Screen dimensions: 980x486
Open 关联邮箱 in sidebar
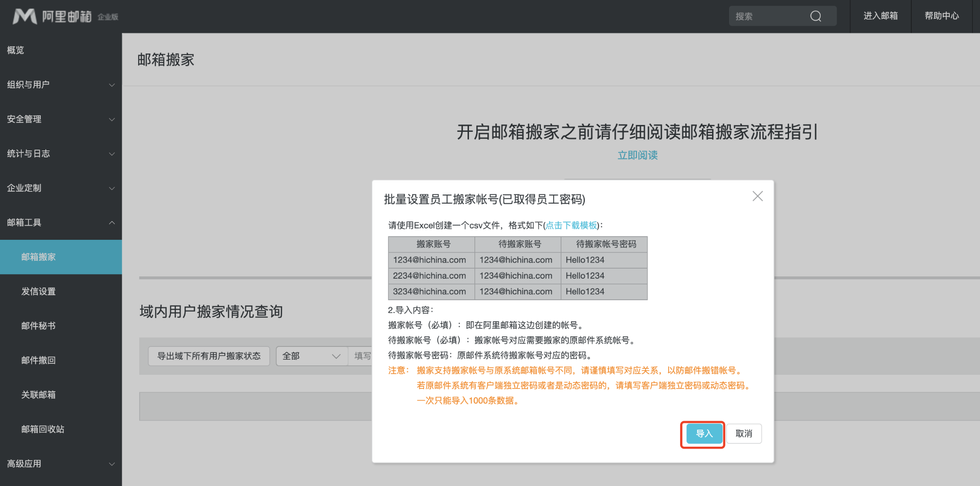pyautogui.click(x=61, y=394)
